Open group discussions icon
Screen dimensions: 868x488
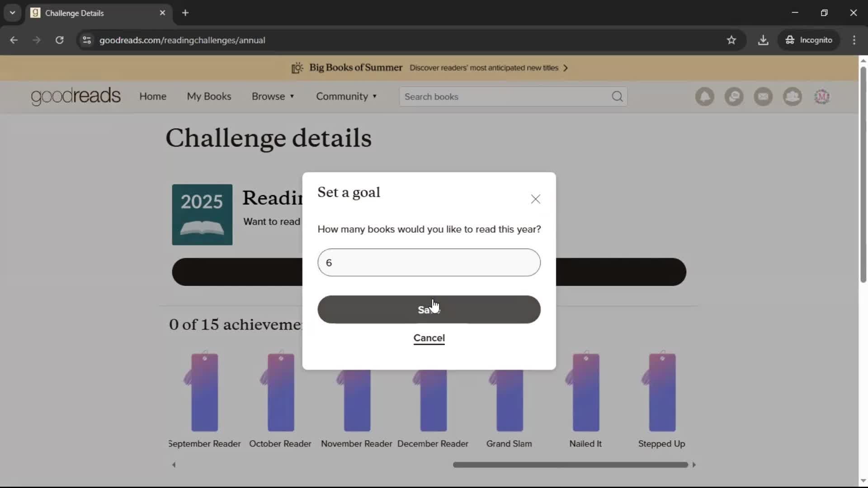(734, 97)
